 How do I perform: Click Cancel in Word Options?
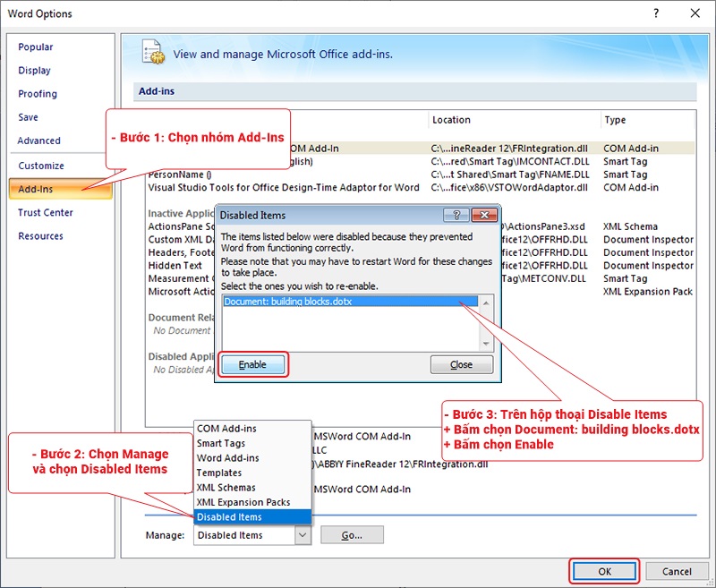[x=677, y=571]
